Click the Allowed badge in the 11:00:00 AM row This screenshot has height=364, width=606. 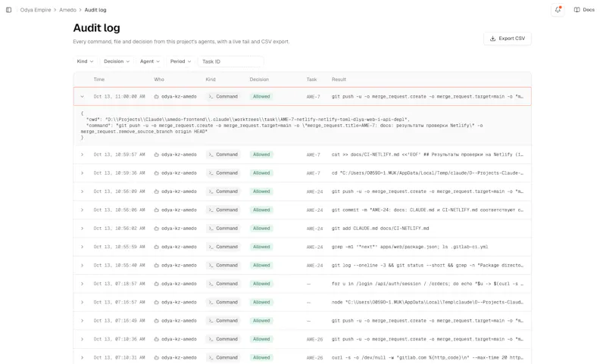(x=261, y=97)
